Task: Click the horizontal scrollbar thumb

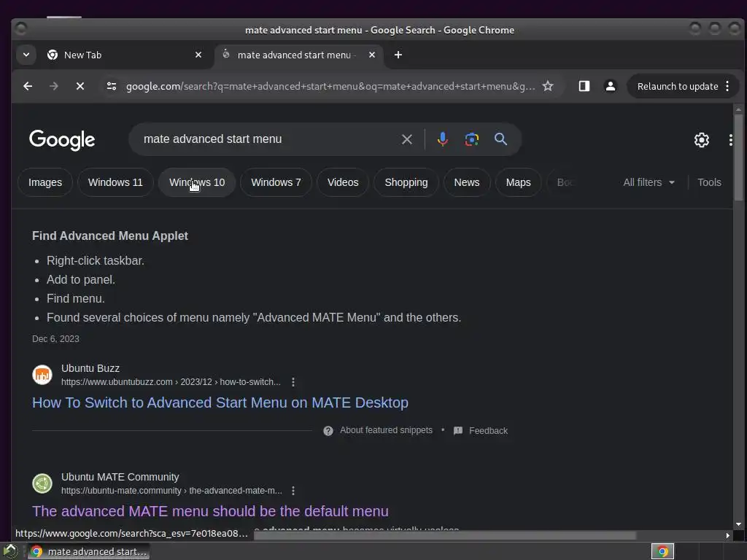Action: pos(444,536)
